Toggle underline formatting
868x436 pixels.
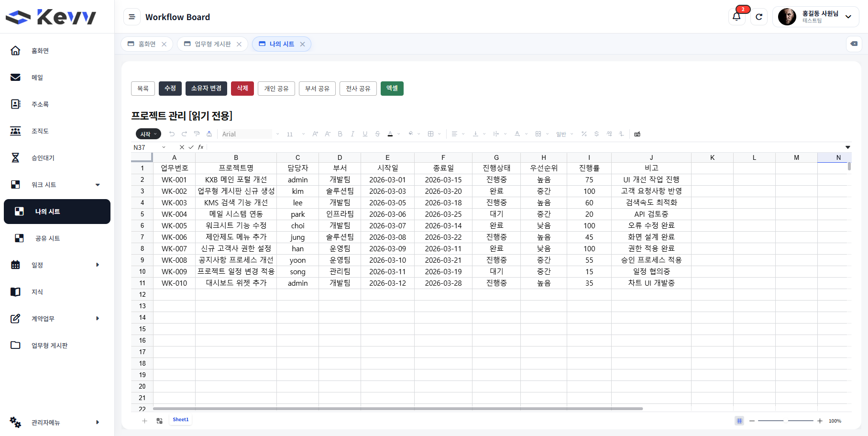(365, 134)
